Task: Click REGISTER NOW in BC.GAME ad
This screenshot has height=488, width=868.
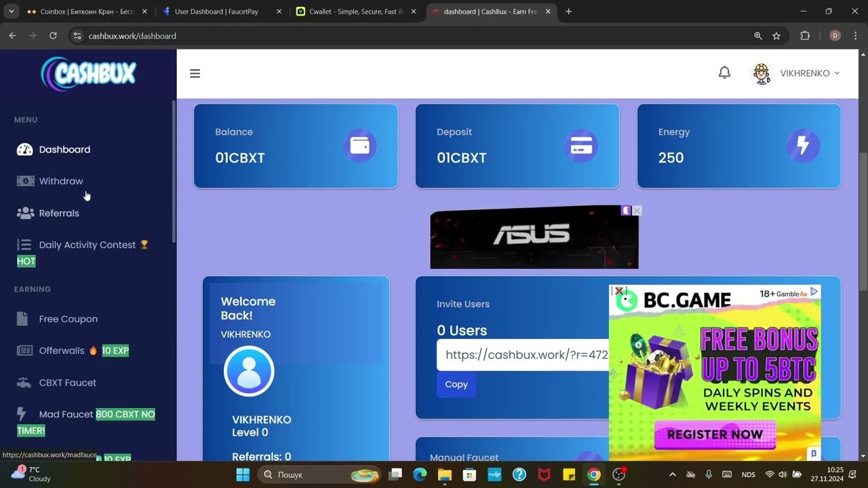Action: click(715, 434)
